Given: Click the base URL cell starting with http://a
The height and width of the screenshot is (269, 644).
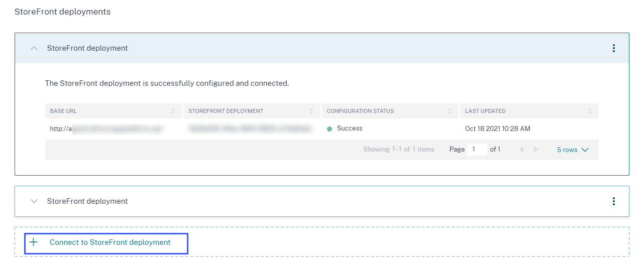Looking at the screenshot, I should click(114, 128).
